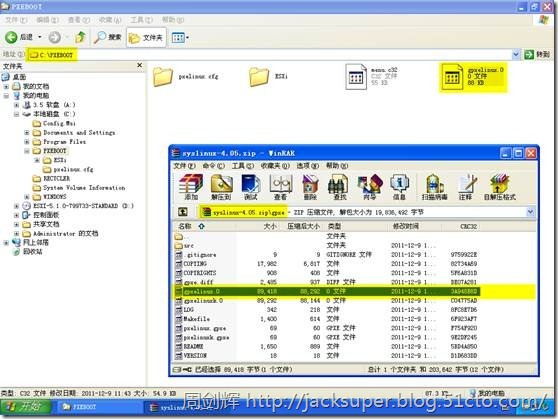Select the README row in WinRAR
This screenshot has width=558, height=419.
327,346
